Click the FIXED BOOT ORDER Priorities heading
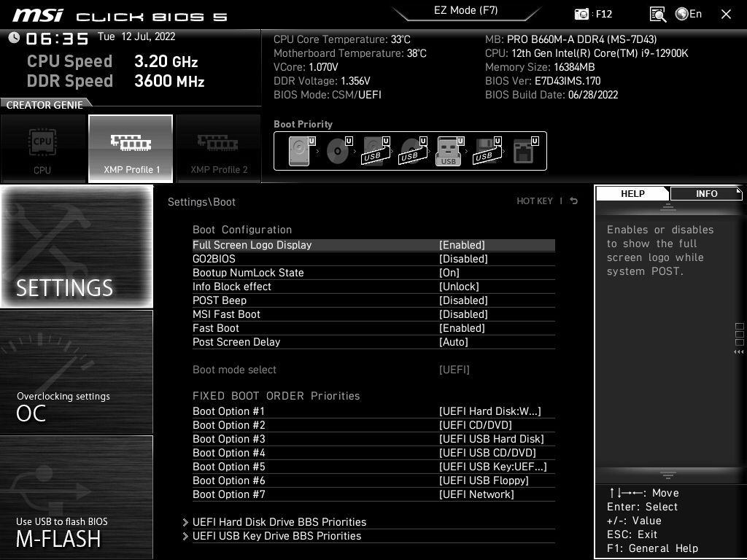Screen dimensions: 747x560 (276, 396)
